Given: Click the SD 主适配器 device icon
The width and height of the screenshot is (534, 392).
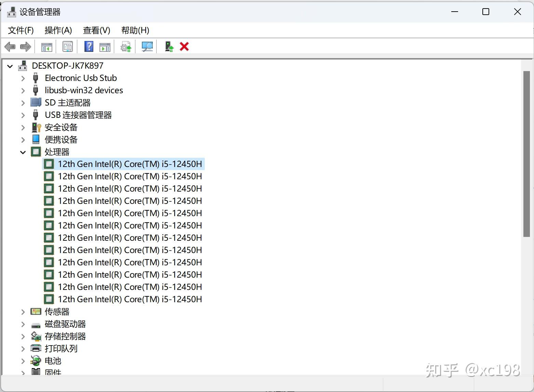Looking at the screenshot, I should [x=36, y=102].
